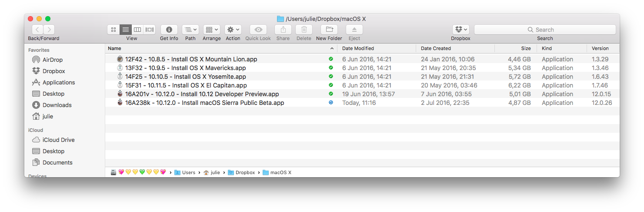Image resolution: width=644 pixels, height=212 pixels.
Task: Click Dropbox in the path bar
Action: 241,172
